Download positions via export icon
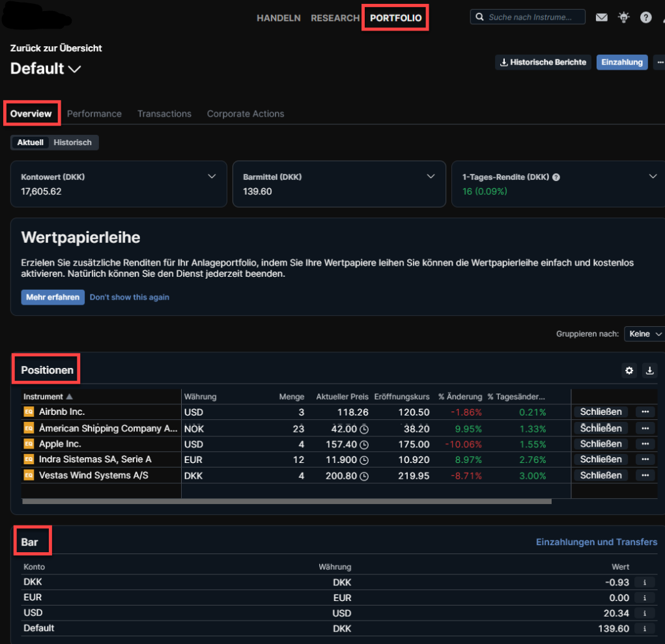The height and width of the screenshot is (644, 665). (649, 371)
